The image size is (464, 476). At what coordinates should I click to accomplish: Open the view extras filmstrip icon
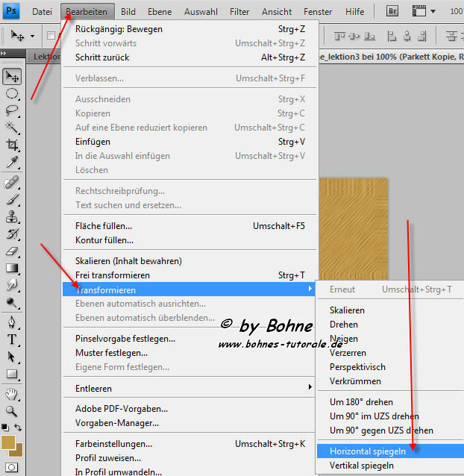[x=418, y=11]
